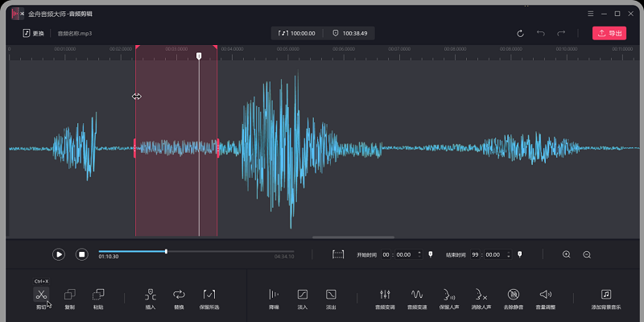Apply the Fade In (淡入) effect
The width and height of the screenshot is (644, 322).
click(x=303, y=295)
